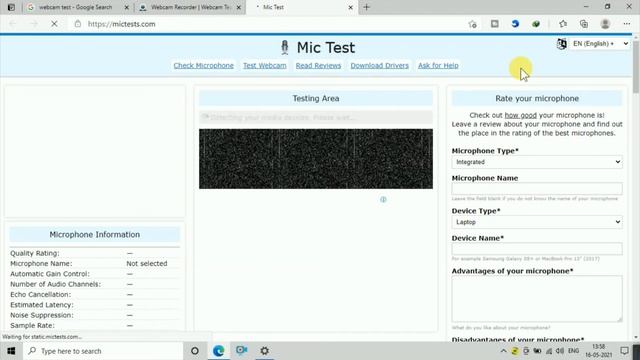Open Settings gear on taskbar
The image size is (640, 360).
click(x=264, y=351)
